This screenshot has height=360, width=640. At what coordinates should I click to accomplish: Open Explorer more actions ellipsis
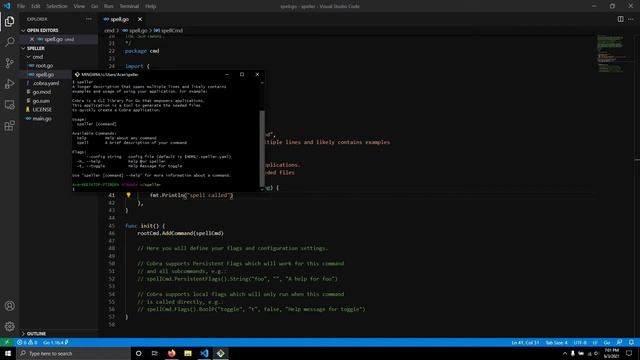(x=89, y=19)
